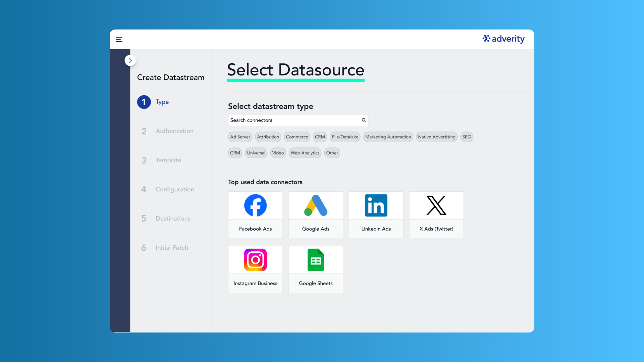Screen dimensions: 644x362
Task: Click the Linkedin Ads label
Action: point(376,229)
